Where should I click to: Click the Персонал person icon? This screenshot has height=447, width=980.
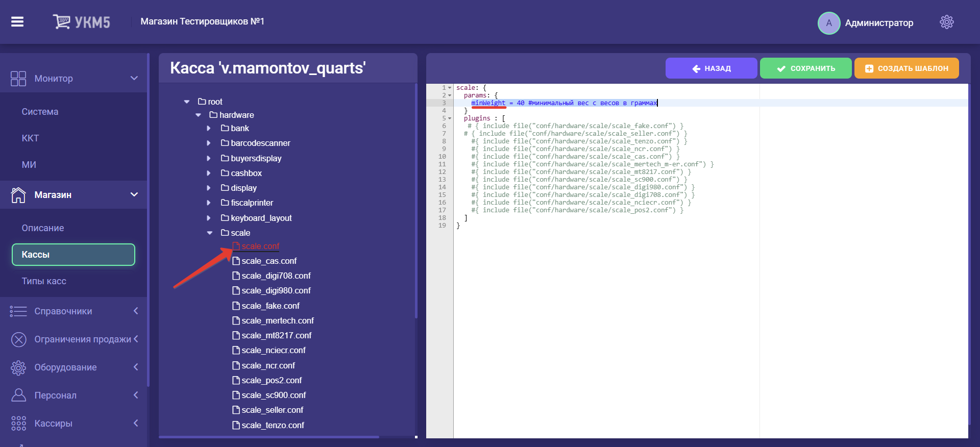(18, 395)
